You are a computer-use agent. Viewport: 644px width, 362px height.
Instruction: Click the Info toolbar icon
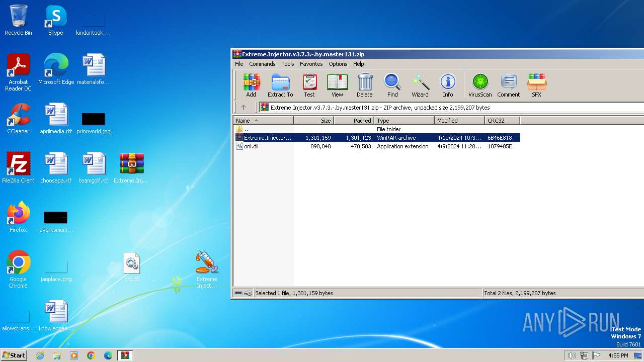click(x=448, y=85)
